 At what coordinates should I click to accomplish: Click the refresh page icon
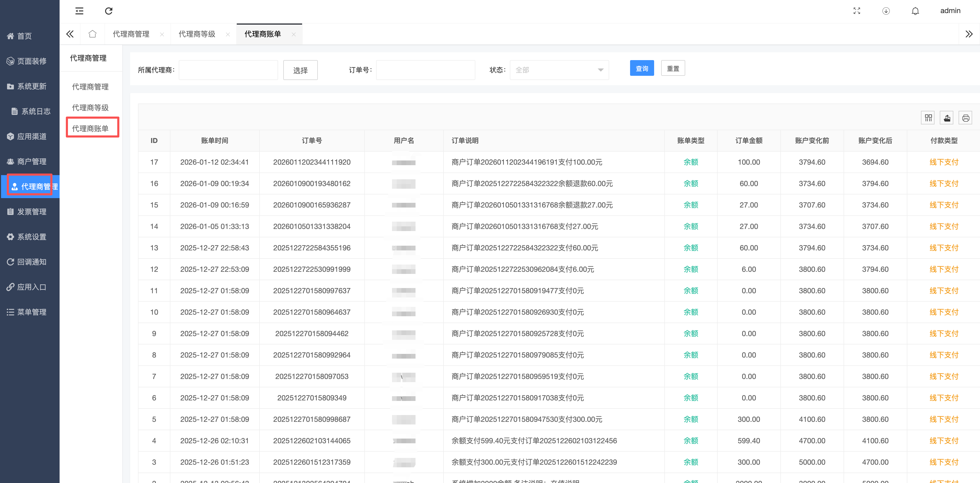pyautogui.click(x=109, y=11)
